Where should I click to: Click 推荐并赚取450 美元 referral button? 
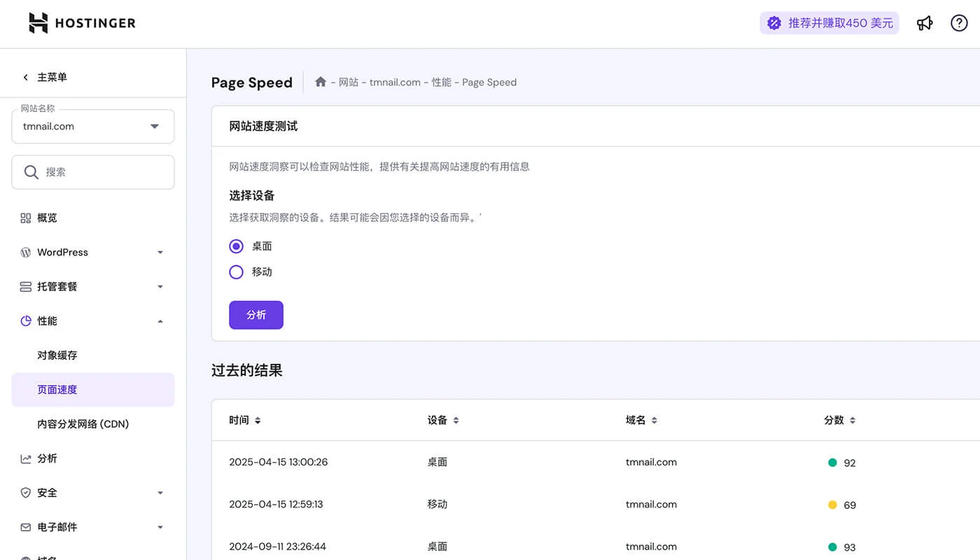(x=829, y=22)
